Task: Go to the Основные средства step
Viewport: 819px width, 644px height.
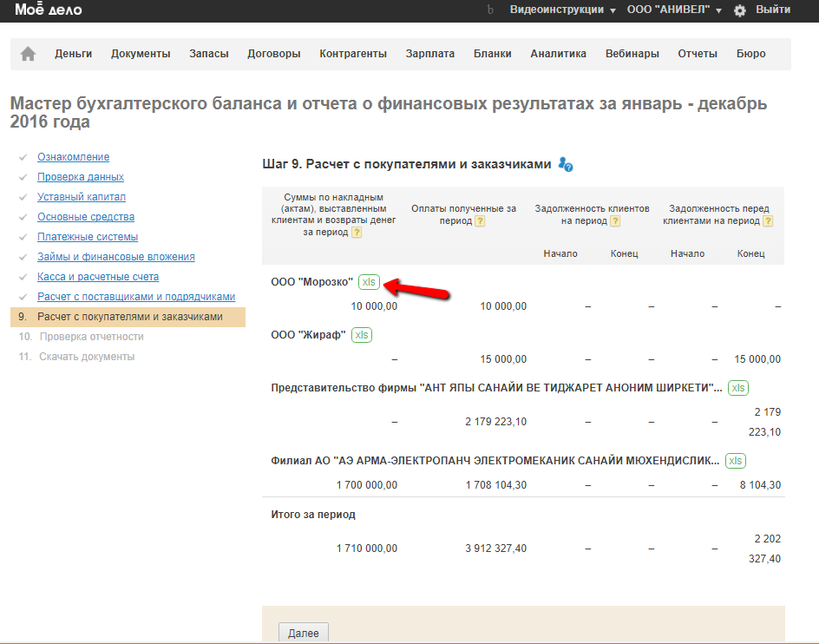Action: tap(86, 217)
